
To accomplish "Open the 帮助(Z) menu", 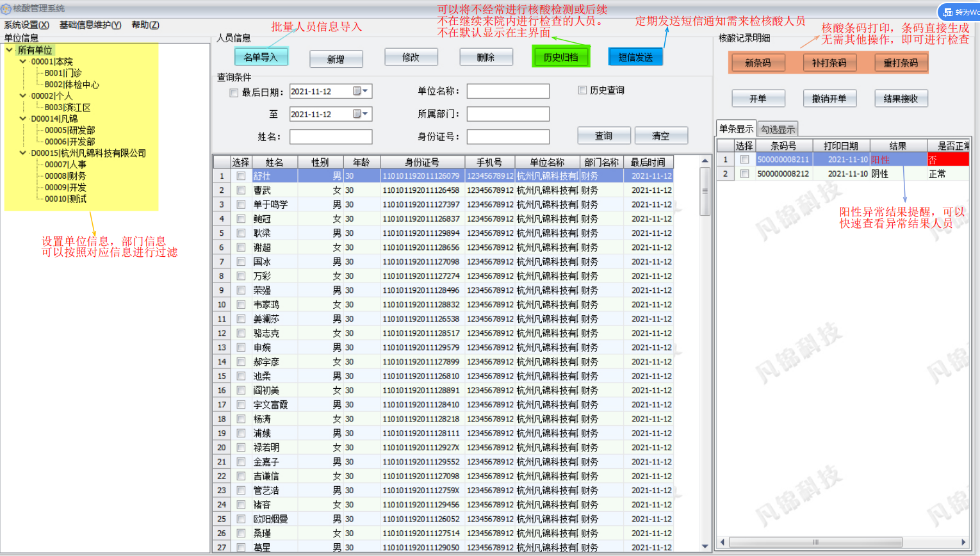I will 145,25.
